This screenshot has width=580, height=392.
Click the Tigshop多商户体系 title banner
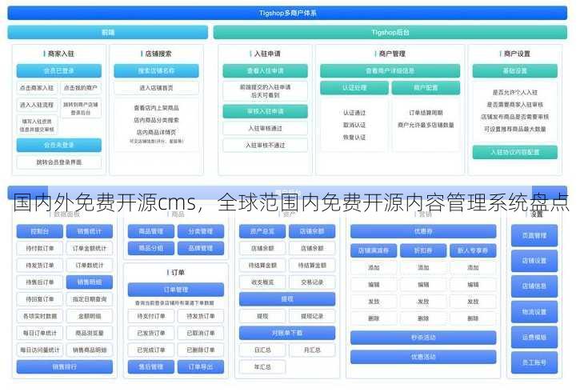point(287,13)
